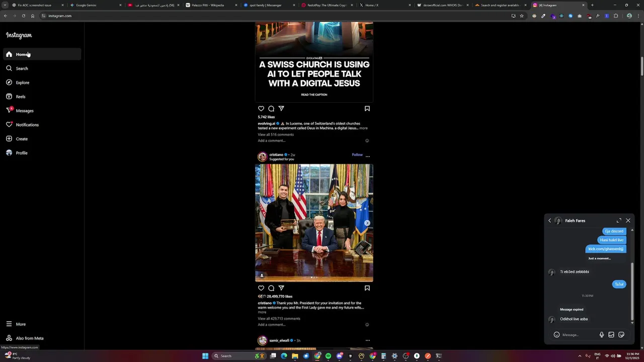The image size is (644, 362).
Task: Open the More menu in sidebar
Action: [42, 324]
